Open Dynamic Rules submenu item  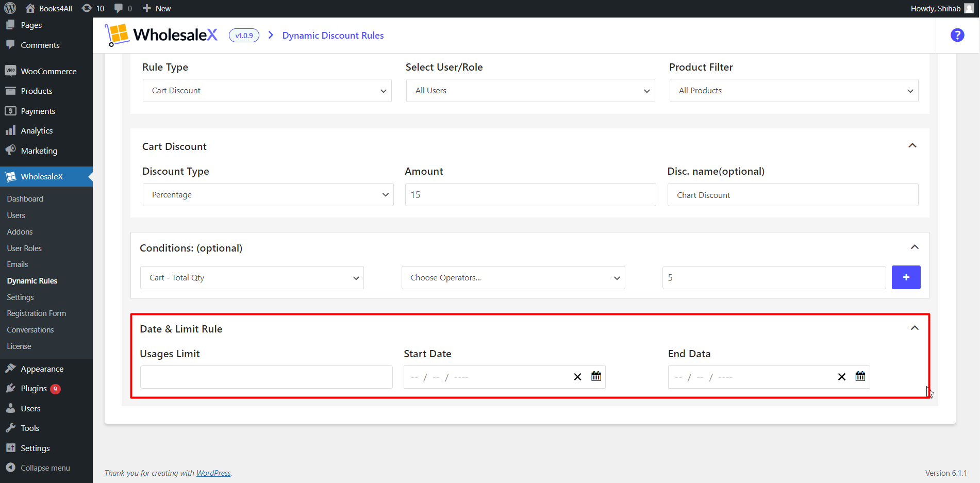[x=32, y=280]
